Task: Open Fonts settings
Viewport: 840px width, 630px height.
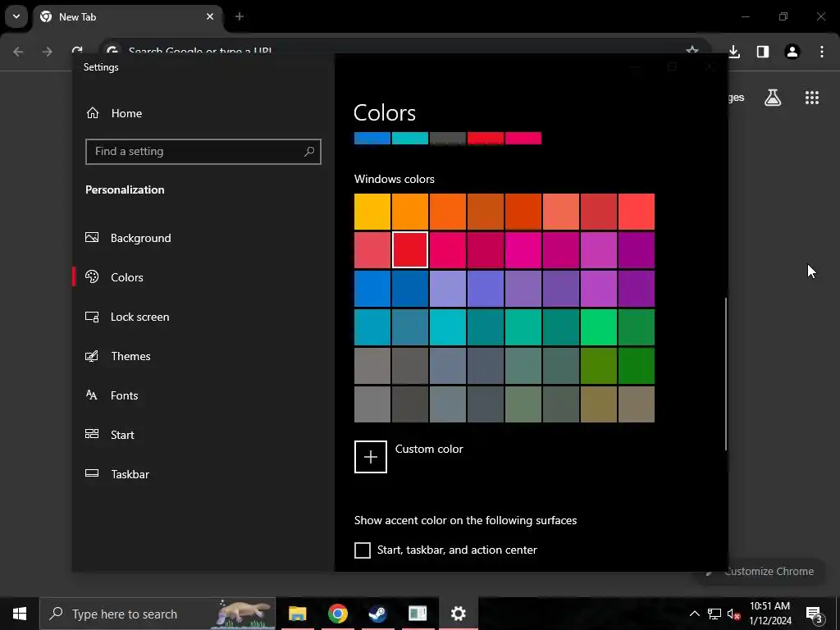Action: (112, 395)
